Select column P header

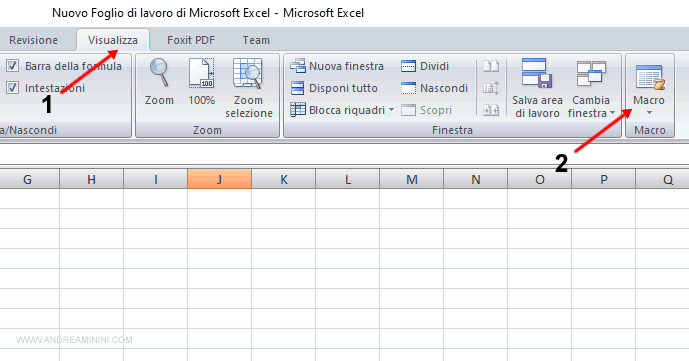click(604, 179)
